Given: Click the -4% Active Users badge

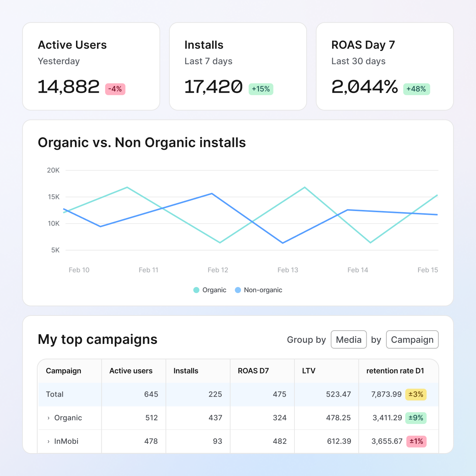Looking at the screenshot, I should tap(115, 89).
